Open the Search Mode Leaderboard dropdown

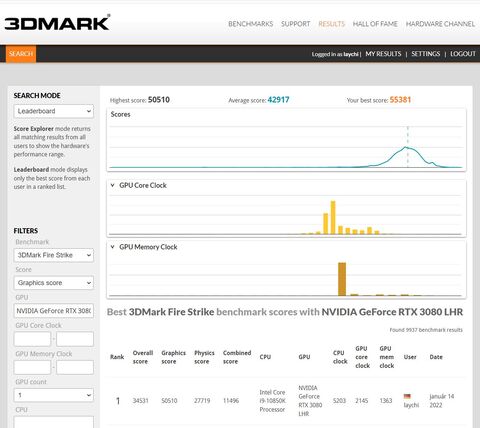coord(54,111)
